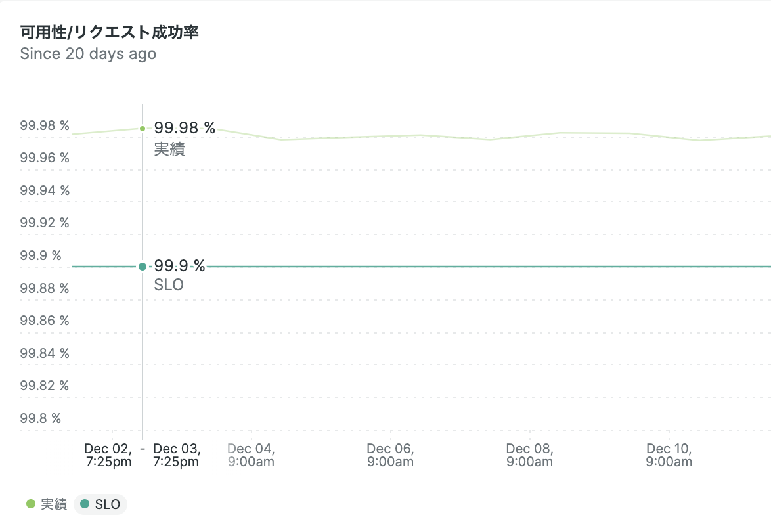Click the 実績 tooltip label in the chart
The image size is (771, 532).
pyautogui.click(x=169, y=149)
